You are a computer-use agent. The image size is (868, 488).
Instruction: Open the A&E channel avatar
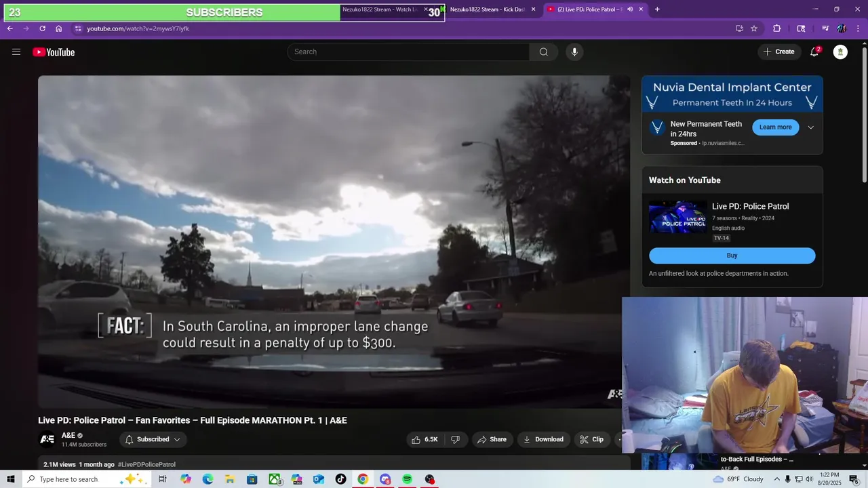tap(47, 439)
